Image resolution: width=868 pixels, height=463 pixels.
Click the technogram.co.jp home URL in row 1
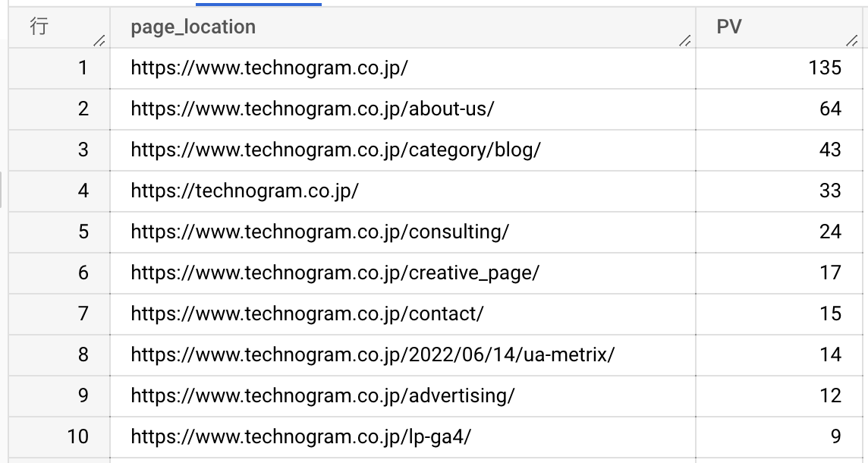click(269, 68)
